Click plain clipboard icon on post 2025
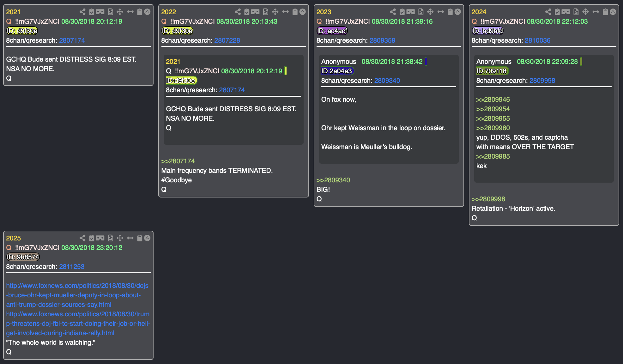623x364 pixels. (x=140, y=238)
